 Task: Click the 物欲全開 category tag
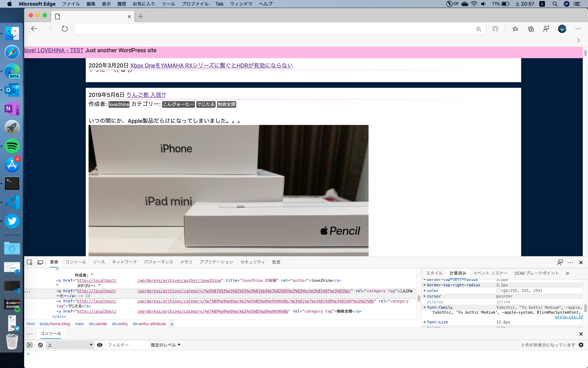pos(226,104)
